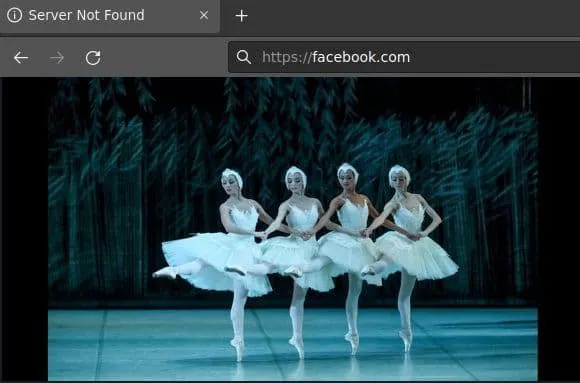Select the Server Not Found tab title
Viewport: 580px width, 383px height.
click(x=86, y=15)
